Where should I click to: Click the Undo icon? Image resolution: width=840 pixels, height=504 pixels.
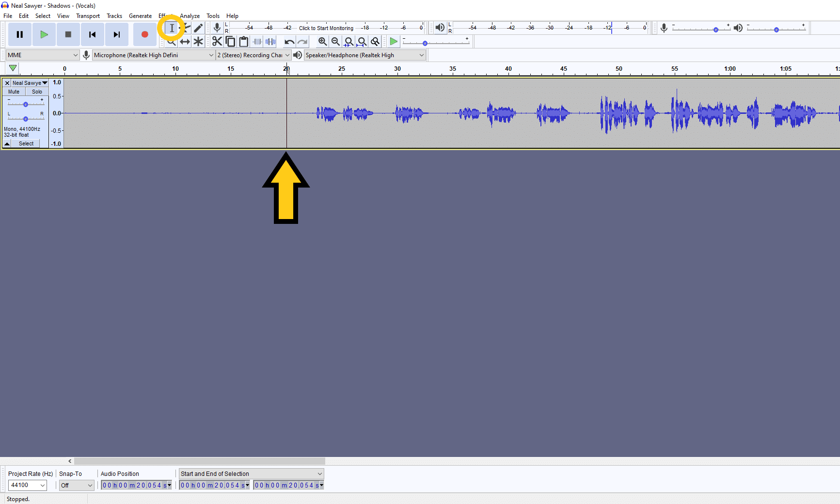[x=289, y=42]
